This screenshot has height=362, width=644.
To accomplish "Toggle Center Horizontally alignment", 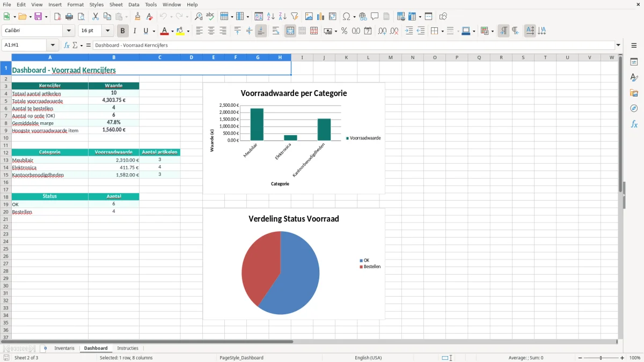I will (211, 31).
